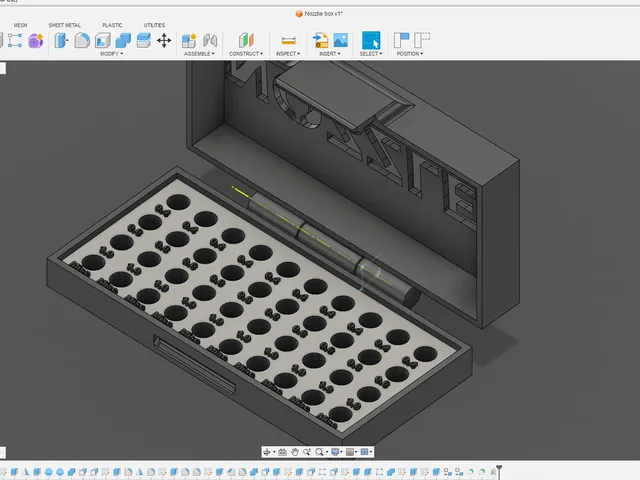Select the Pan hand tool
Image resolution: width=640 pixels, height=480 pixels.
(295, 452)
